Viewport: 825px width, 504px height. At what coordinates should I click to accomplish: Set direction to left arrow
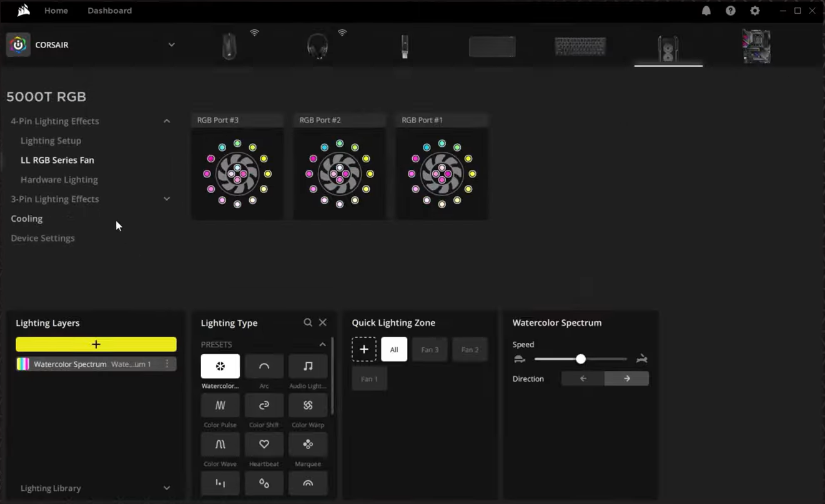[583, 378]
